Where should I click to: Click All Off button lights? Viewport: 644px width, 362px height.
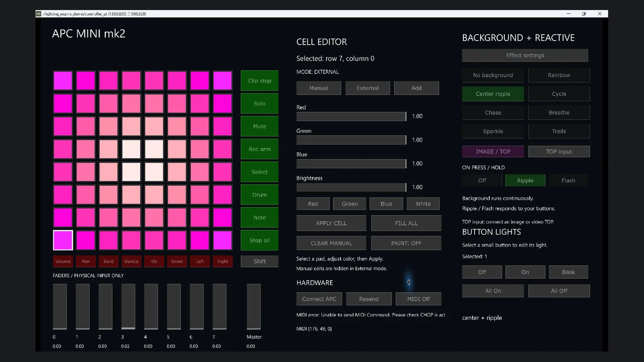pyautogui.click(x=559, y=291)
